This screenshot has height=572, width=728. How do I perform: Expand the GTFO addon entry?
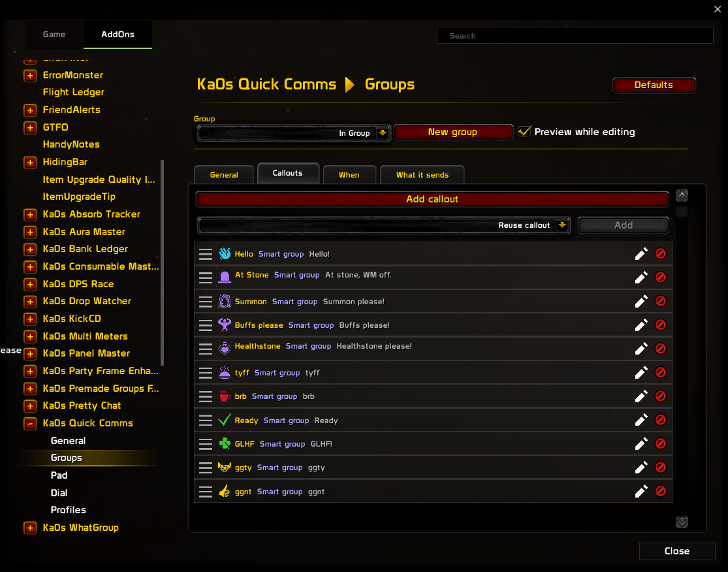click(30, 127)
